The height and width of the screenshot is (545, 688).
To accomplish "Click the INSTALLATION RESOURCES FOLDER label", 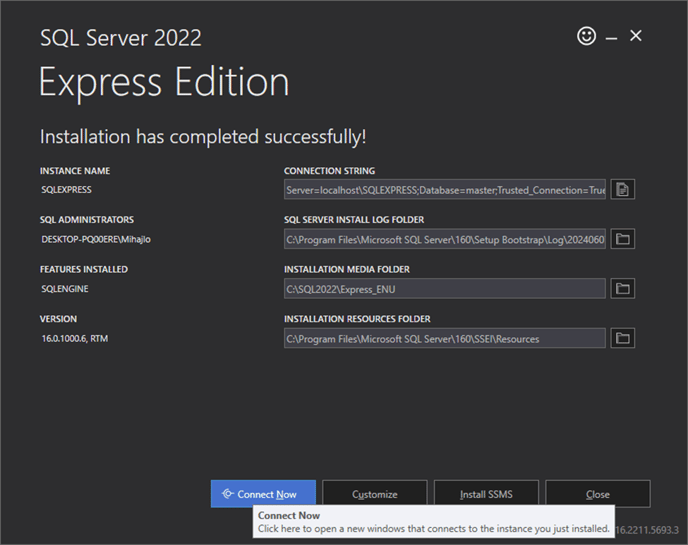I will click(x=357, y=319).
